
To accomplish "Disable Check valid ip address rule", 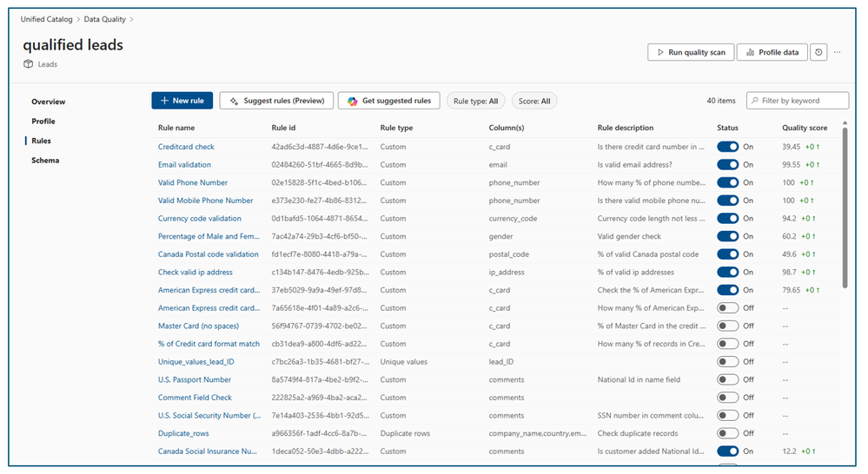I will pos(727,272).
